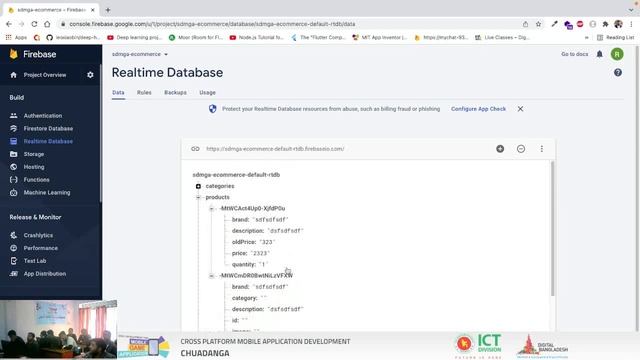This screenshot has width=640, height=360.
Task: Switch to the Usage tab
Action: click(x=207, y=93)
